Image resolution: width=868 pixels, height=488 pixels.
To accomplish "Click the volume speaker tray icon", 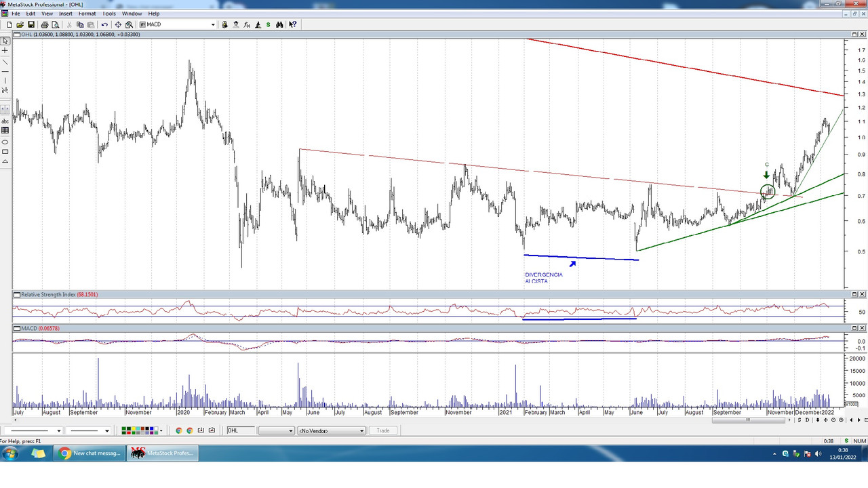I will tap(818, 454).
